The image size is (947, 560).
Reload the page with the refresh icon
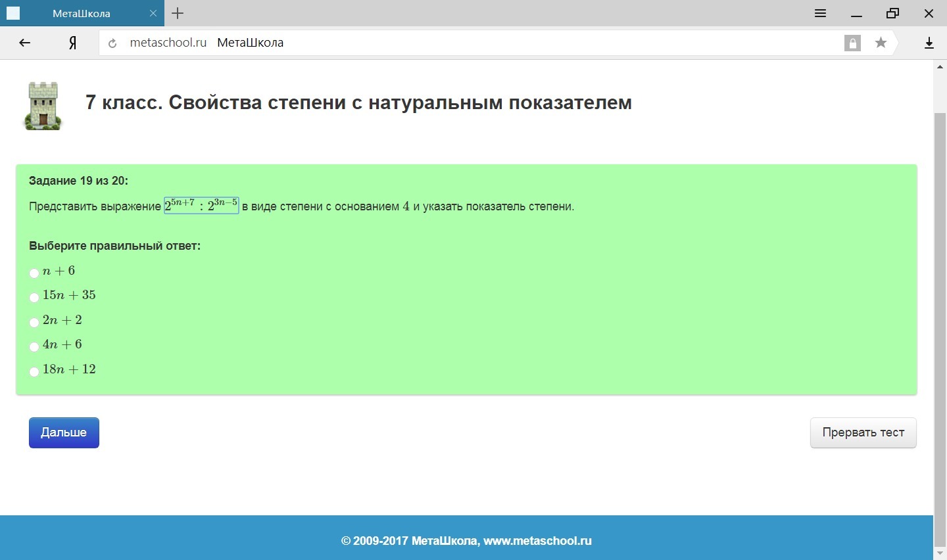point(112,43)
